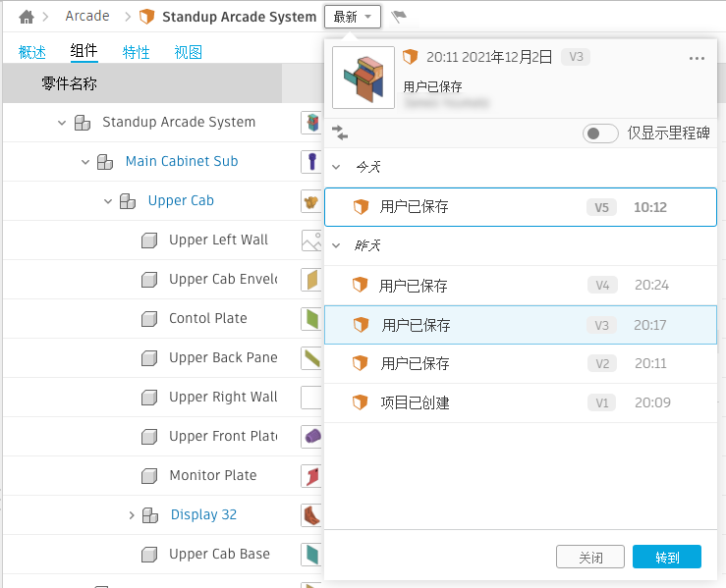The image size is (726, 588).
Task: Click orange icon of V2 version entry
Action: point(361,363)
